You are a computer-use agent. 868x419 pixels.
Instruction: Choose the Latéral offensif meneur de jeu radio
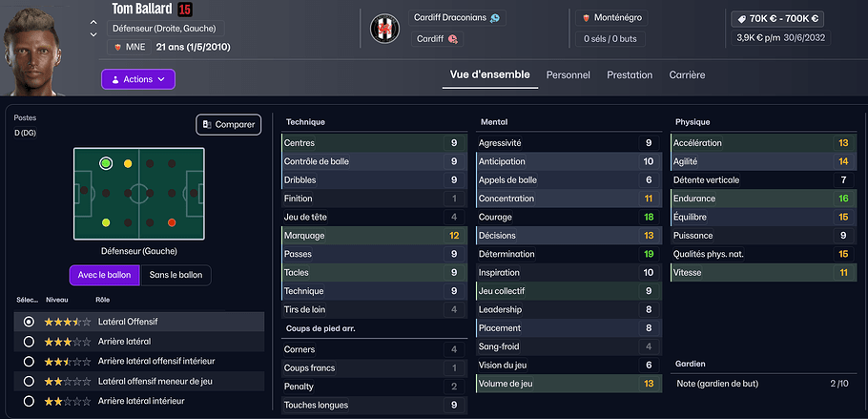click(x=29, y=382)
